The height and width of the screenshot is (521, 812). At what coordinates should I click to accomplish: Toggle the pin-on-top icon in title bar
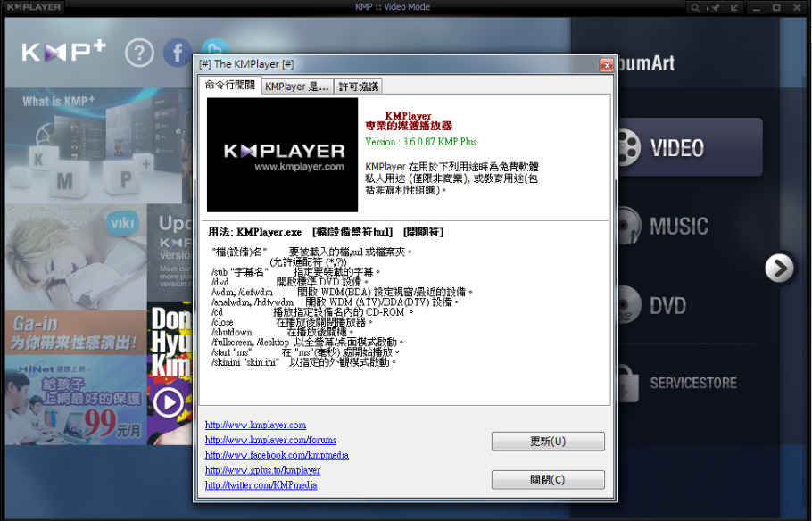pyautogui.click(x=714, y=8)
